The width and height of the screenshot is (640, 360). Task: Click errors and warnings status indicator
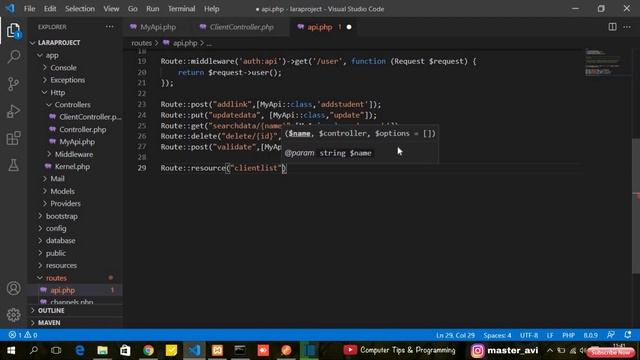23,335
